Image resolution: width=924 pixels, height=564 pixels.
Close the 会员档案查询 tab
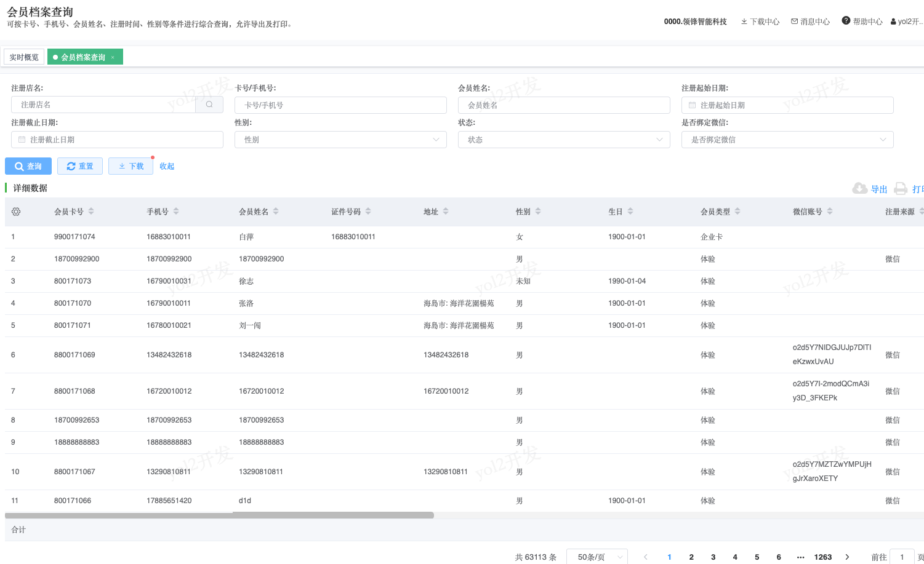pyautogui.click(x=113, y=57)
